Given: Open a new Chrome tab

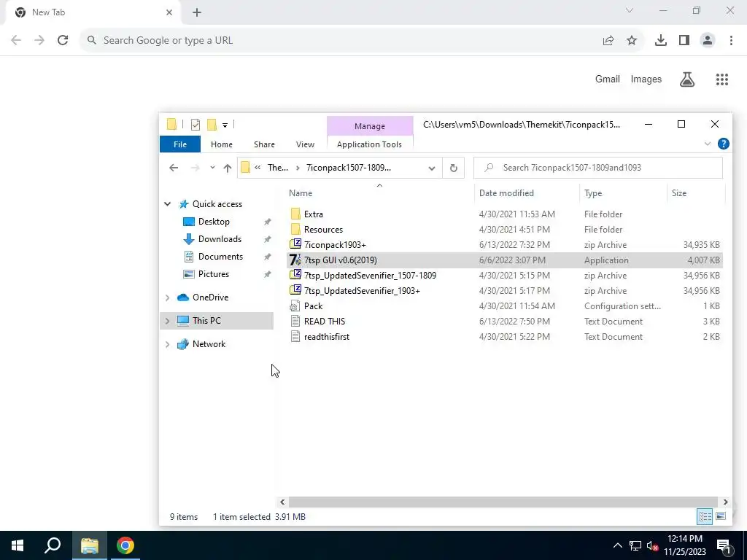Looking at the screenshot, I should pyautogui.click(x=197, y=12).
